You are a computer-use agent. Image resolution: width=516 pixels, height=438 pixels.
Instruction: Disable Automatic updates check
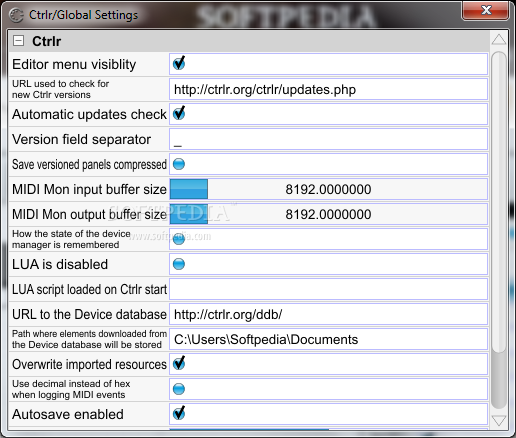click(179, 113)
